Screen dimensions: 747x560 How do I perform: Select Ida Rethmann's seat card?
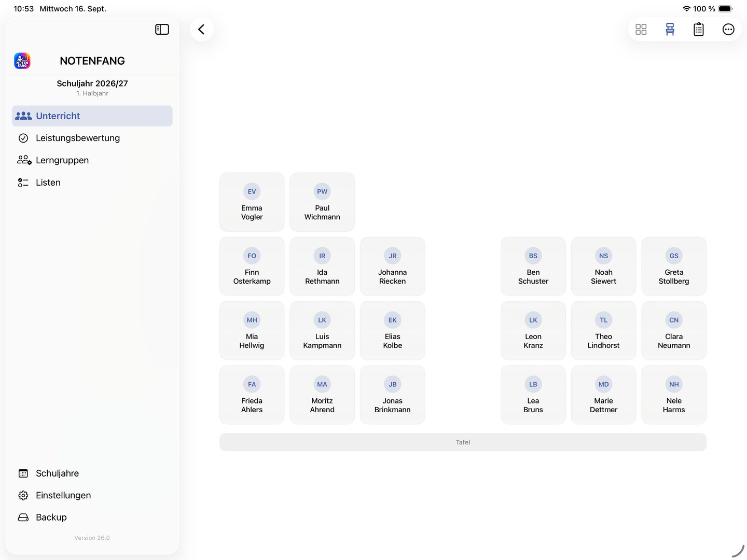pyautogui.click(x=322, y=267)
